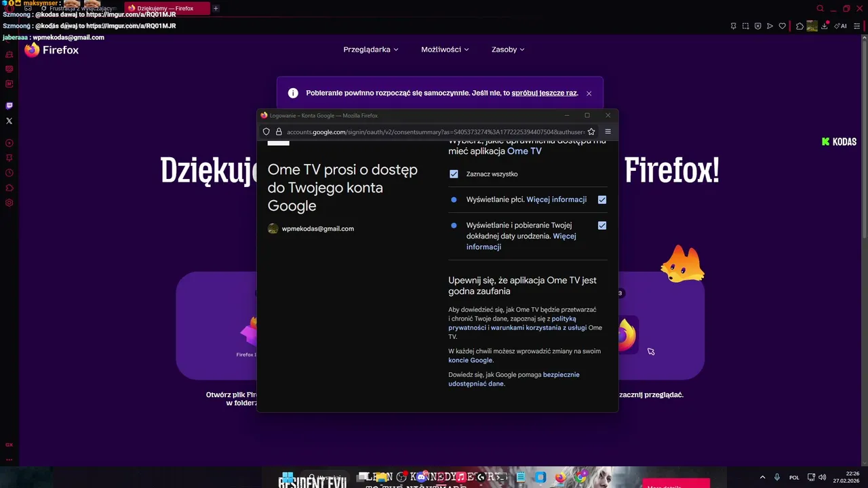
Task: Click the main page vertical scrollbar
Action: (864, 138)
